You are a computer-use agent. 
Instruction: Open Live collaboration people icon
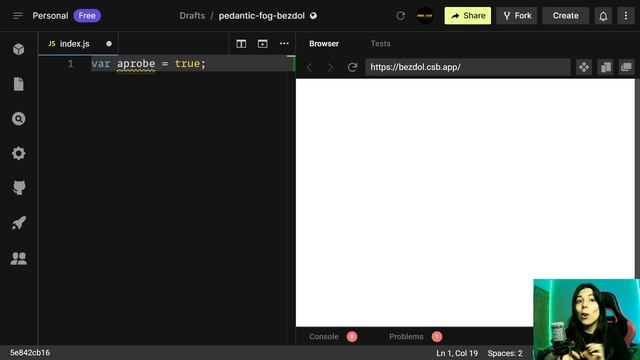18,258
